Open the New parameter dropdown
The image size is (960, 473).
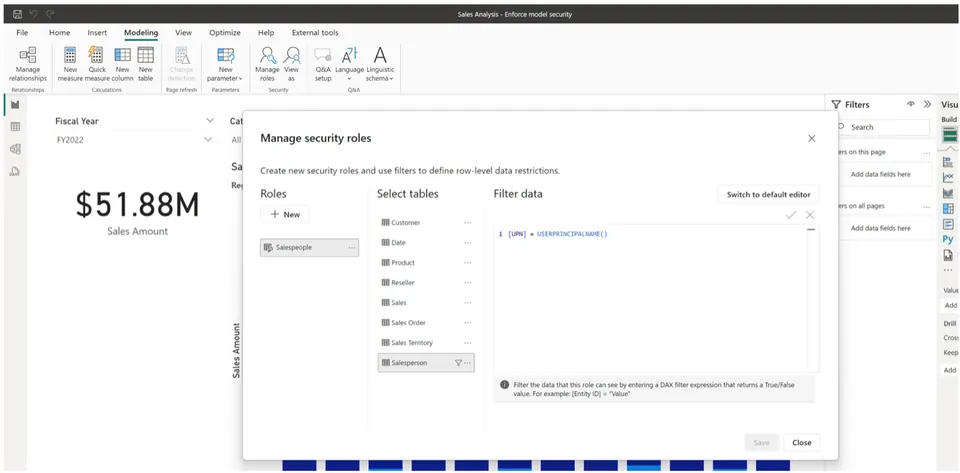tap(225, 64)
